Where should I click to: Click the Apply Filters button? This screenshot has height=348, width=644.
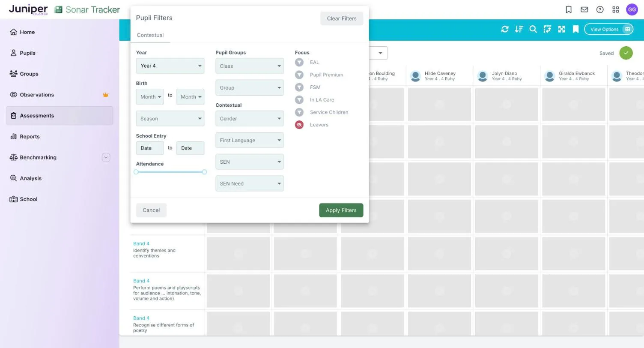tap(341, 210)
